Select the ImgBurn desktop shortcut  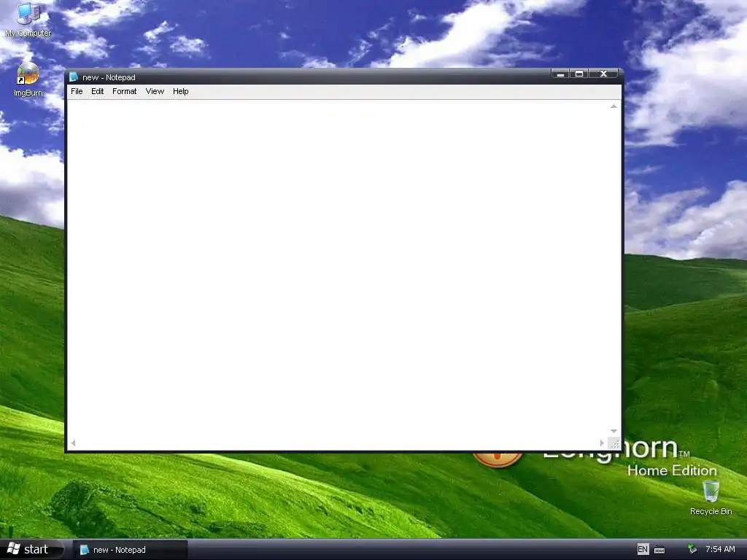[28, 80]
